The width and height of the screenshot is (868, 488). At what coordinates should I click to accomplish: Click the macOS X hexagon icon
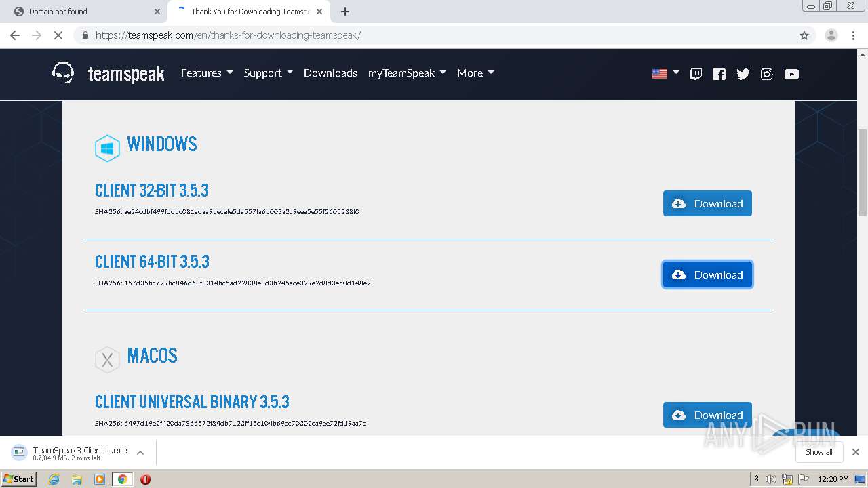tap(107, 360)
